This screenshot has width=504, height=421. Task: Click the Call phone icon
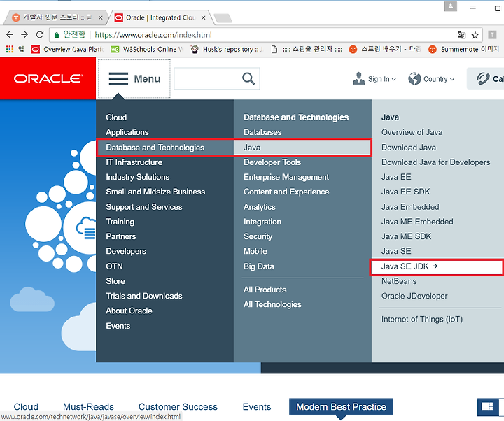[x=483, y=79]
